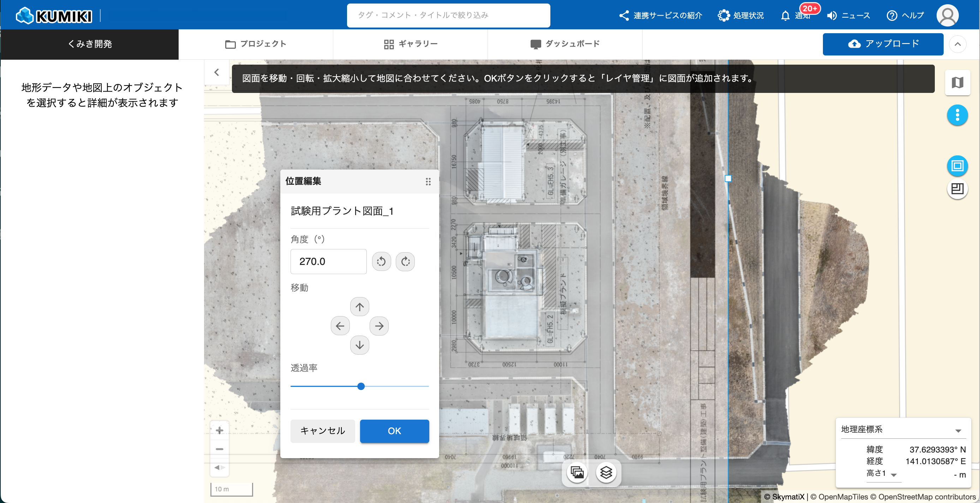The image size is (980, 503).
Task: Adjust the 透過率 slider handle
Action: tap(361, 386)
